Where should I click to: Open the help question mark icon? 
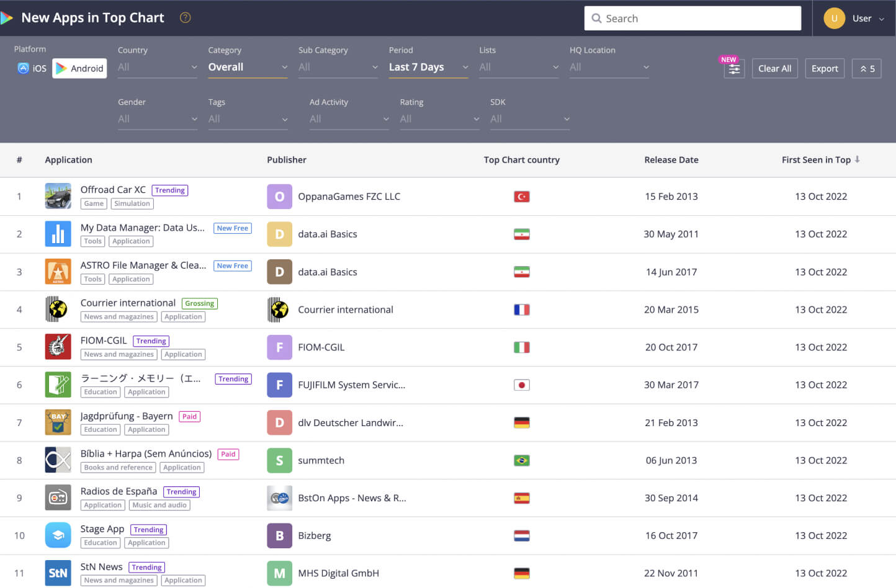(185, 18)
